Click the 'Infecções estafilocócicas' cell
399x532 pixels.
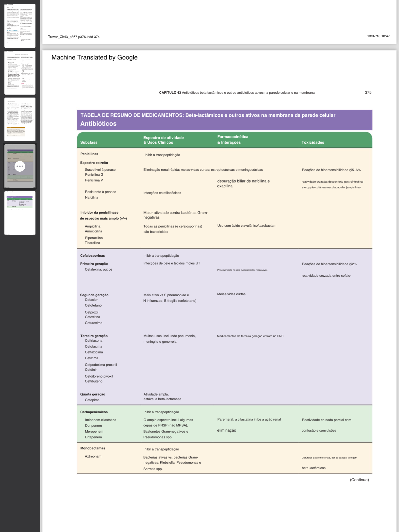coord(162,193)
